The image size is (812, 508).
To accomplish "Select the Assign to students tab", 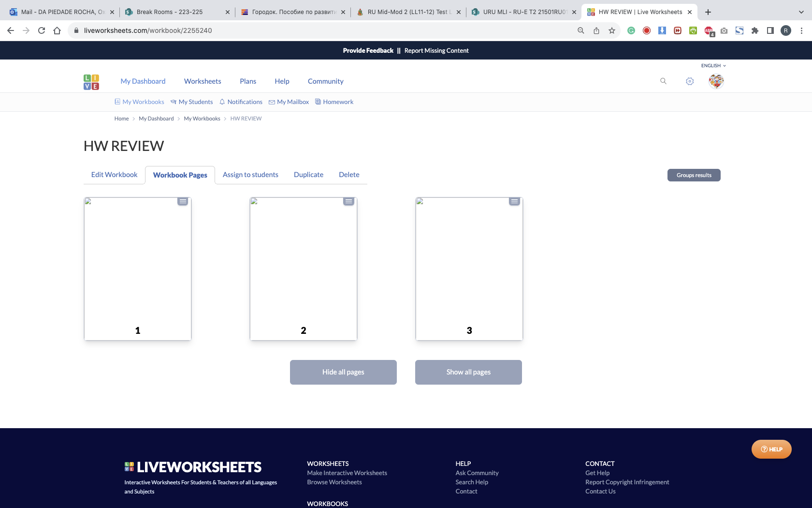I will click(250, 175).
